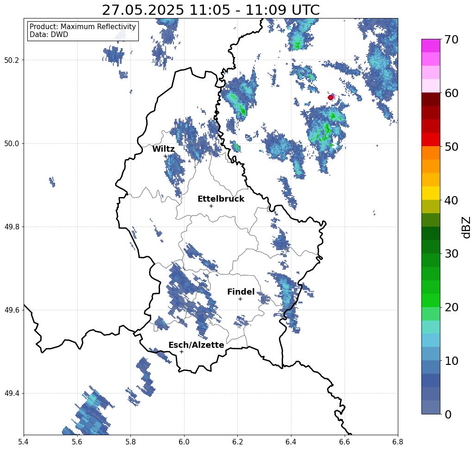Click the 60 tick on the colorbar
This screenshot has height=450, width=476.
click(x=451, y=93)
